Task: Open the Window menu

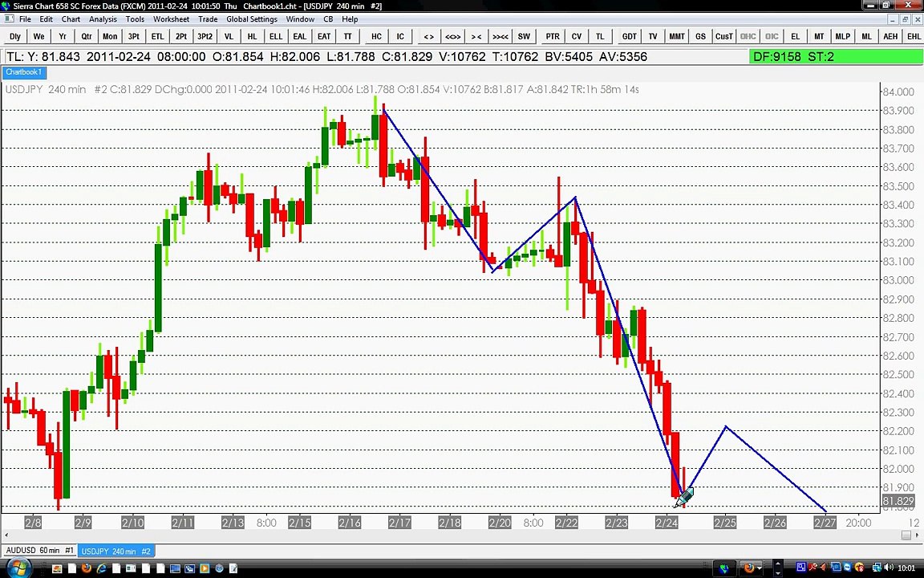Action: [300, 19]
